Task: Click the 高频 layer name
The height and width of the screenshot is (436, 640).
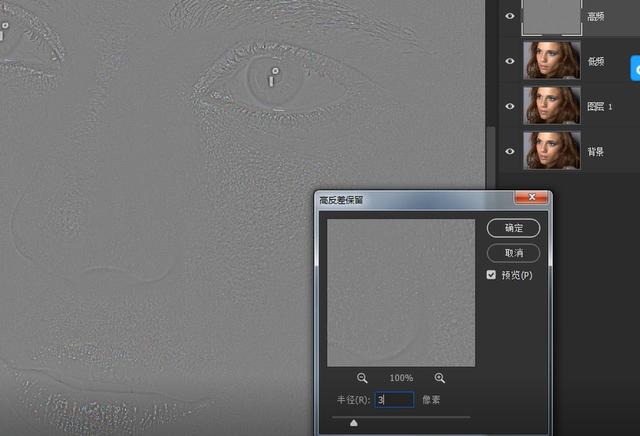Action: 596,17
